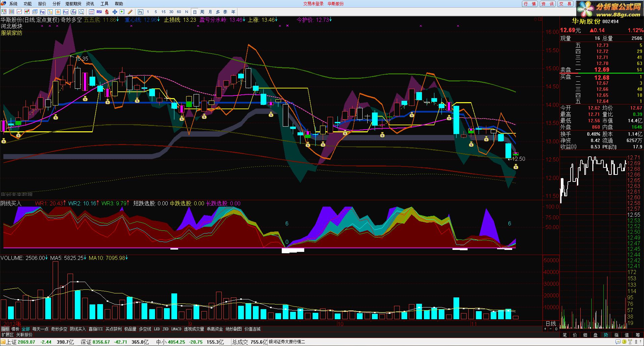644x346 pixels.
Task: Open the 分析 menu
Action: coord(56,4)
